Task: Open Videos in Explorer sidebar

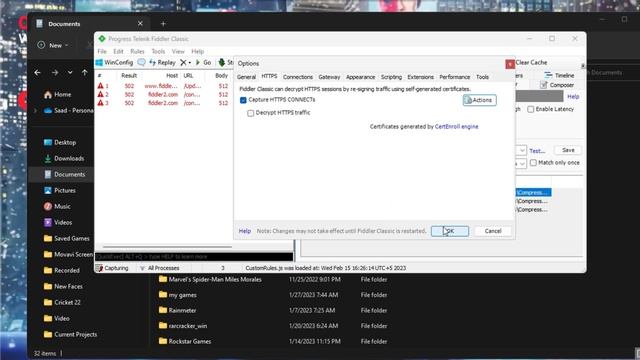Action: coord(58,222)
